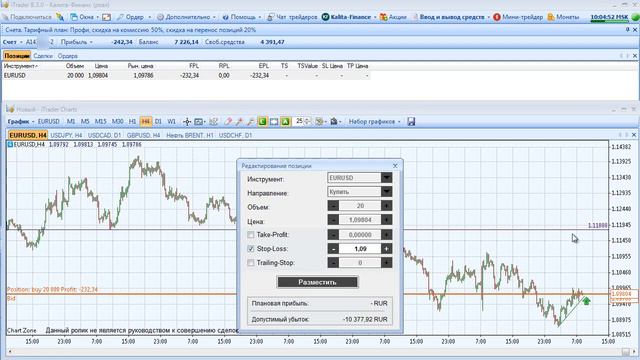The height and width of the screenshot is (360, 640).
Task: Open the chart template icon dropdown
Action: tap(320, 122)
